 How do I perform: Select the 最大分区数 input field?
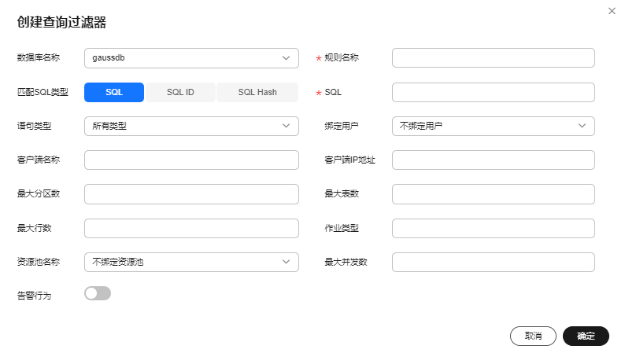[x=191, y=194]
